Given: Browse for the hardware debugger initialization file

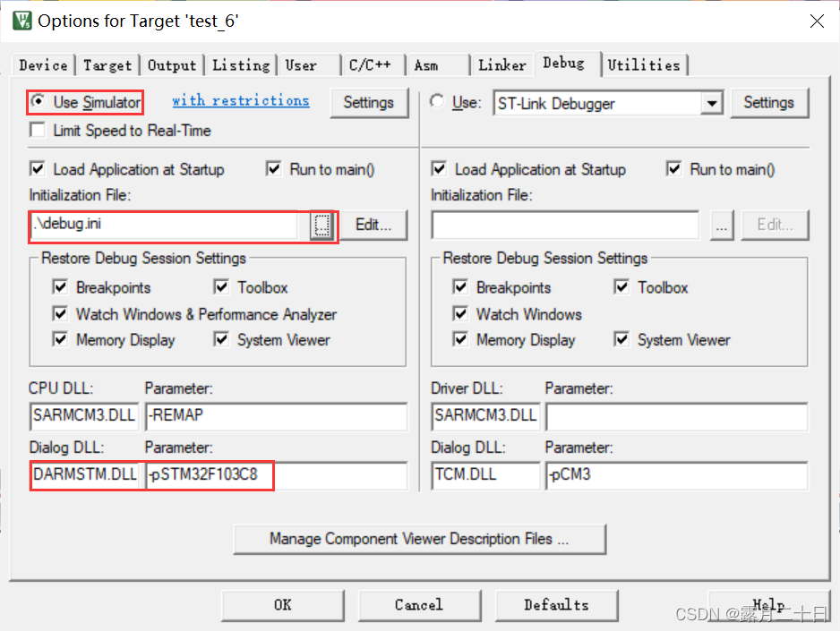Looking at the screenshot, I should 722,226.
